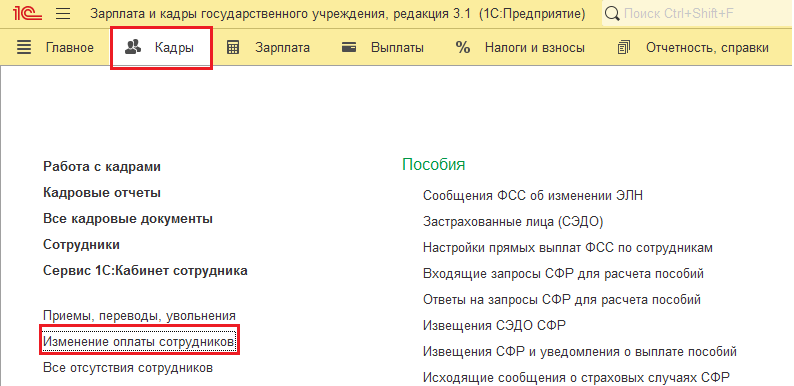Open Исходящие сообщения о страховых случаях СФР
This screenshot has height=386, width=794.
point(576,377)
